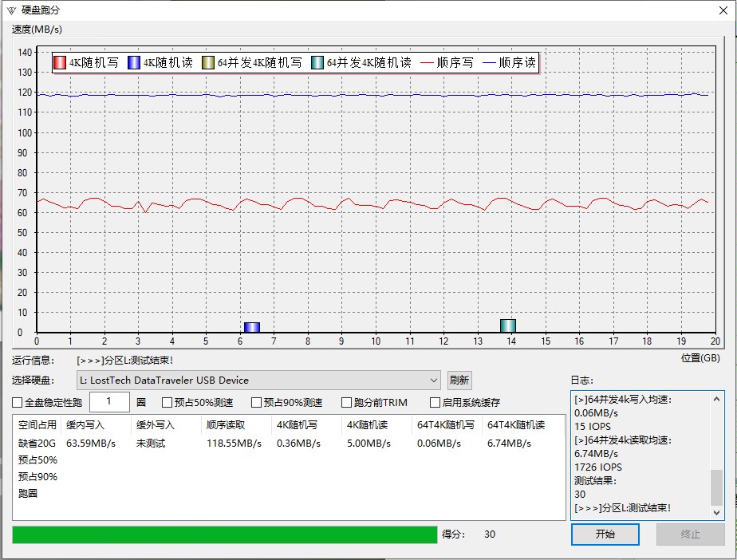This screenshot has width=737, height=560.
Task: Click the 63.59MB/s cached write value
Action: (x=91, y=444)
